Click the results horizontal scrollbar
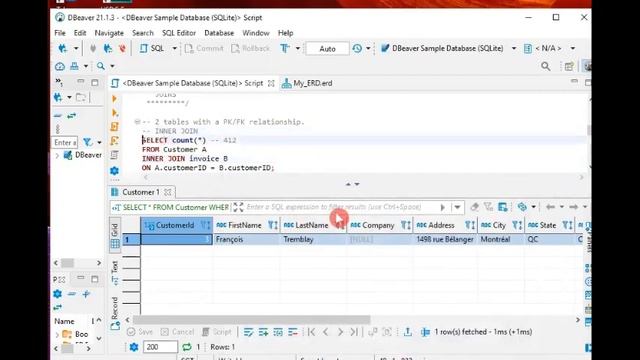This screenshot has height=360, width=640. (251, 320)
